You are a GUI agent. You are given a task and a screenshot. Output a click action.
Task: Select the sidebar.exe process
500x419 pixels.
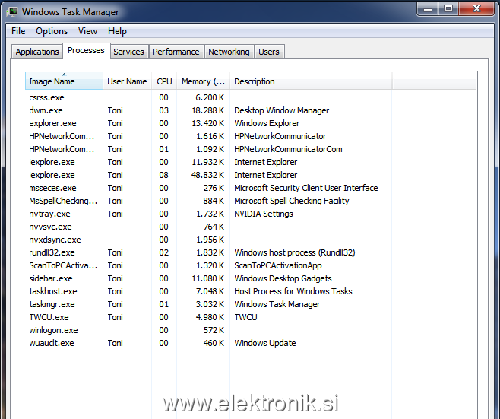pos(250,278)
